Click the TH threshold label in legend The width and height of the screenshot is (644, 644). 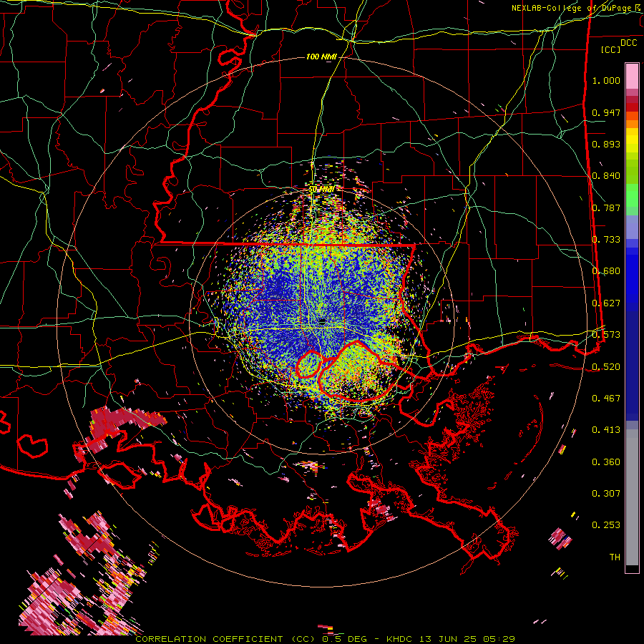[615, 557]
